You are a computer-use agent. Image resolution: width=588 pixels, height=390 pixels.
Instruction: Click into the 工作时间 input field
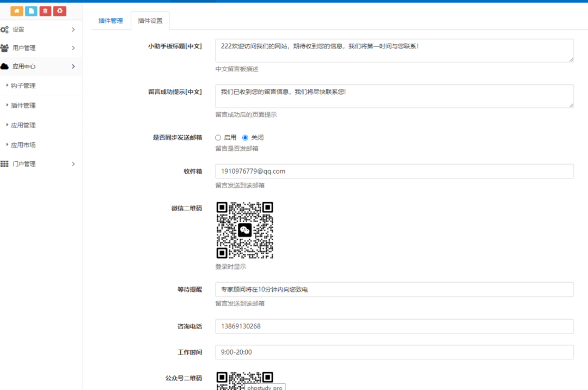pyautogui.click(x=394, y=352)
